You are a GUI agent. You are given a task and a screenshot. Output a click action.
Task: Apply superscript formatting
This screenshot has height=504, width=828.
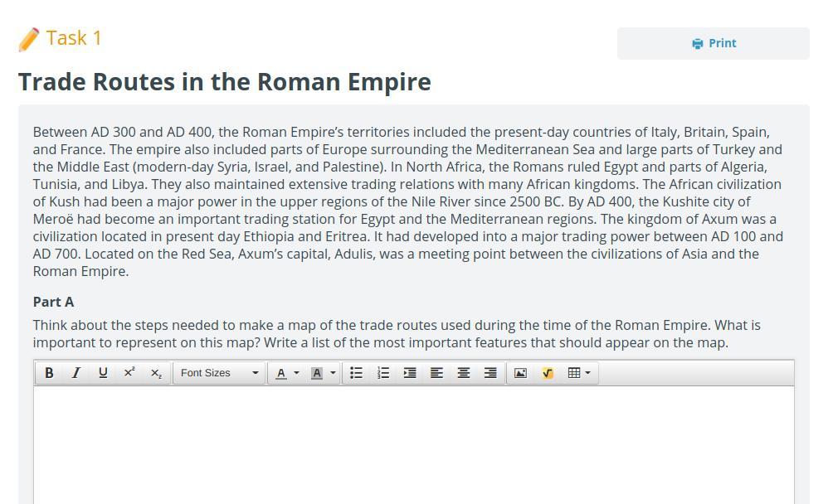click(129, 373)
